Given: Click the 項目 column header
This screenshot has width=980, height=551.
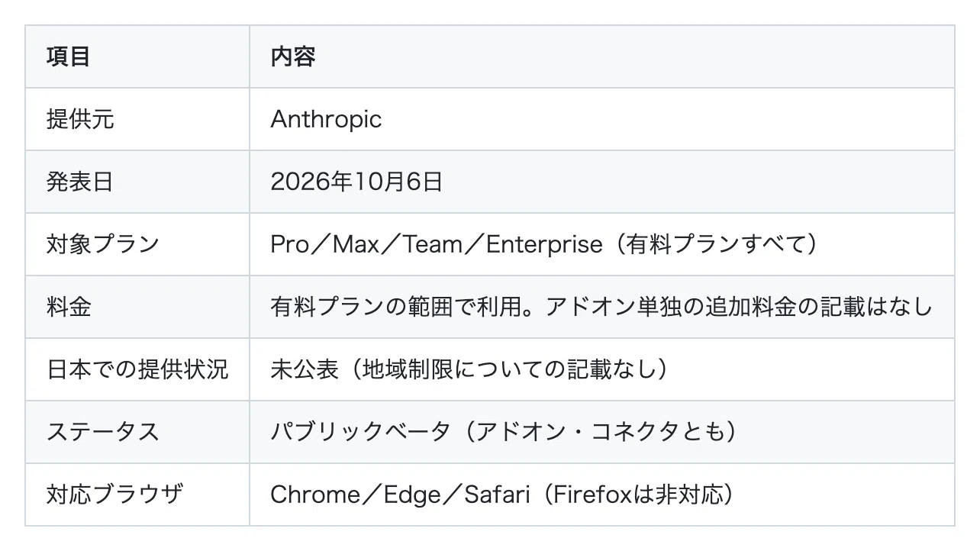Looking at the screenshot, I should (69, 57).
